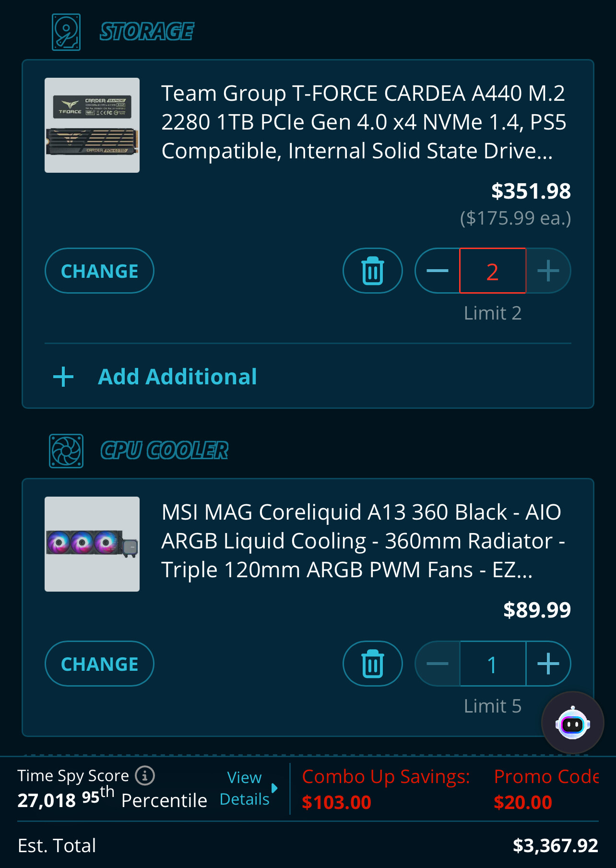Screen dimensions: 616x868
Task: Delete the Team Group SSD with trash icon
Action: click(x=373, y=270)
